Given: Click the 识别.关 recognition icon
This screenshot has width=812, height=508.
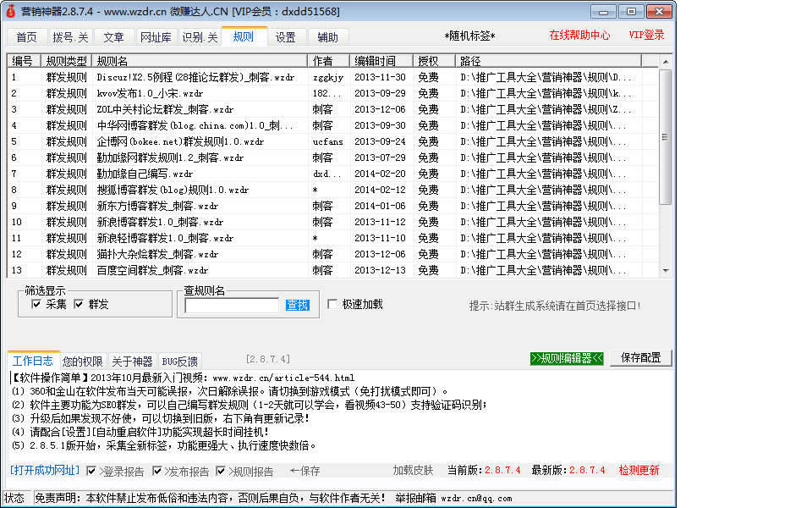Looking at the screenshot, I should point(199,36).
